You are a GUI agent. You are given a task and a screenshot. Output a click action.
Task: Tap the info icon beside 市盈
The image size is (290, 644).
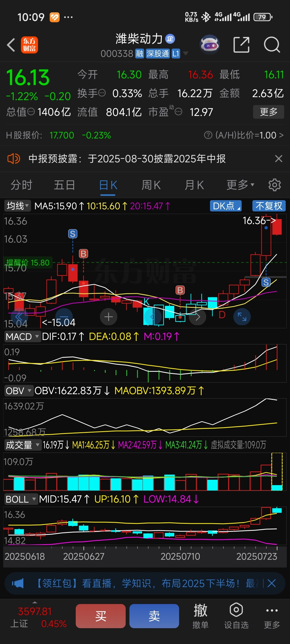(x=178, y=112)
